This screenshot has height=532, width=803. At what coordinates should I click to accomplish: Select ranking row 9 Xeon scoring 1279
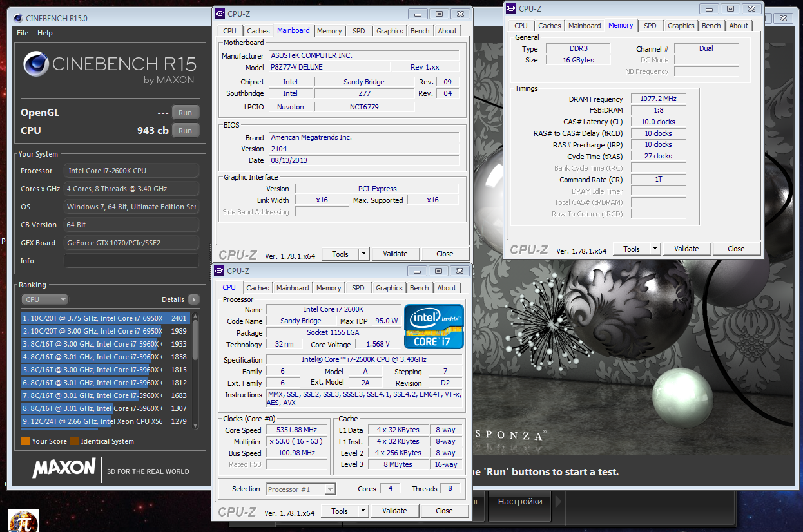[106, 421]
